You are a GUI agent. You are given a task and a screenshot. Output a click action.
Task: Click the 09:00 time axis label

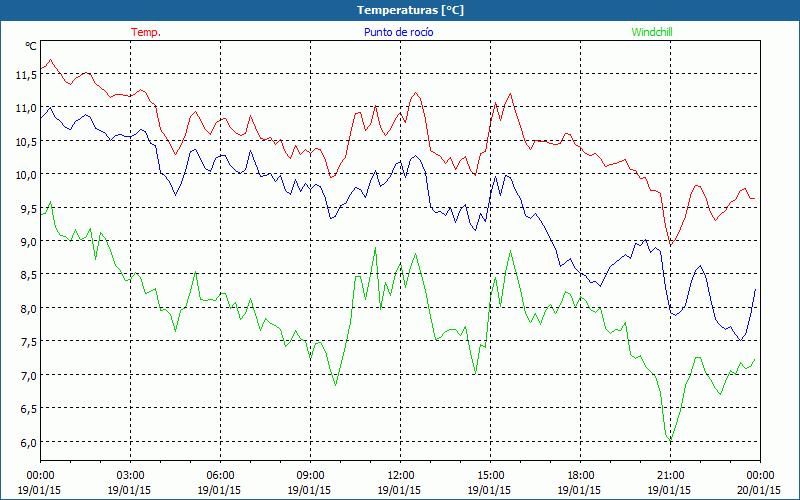pos(310,476)
